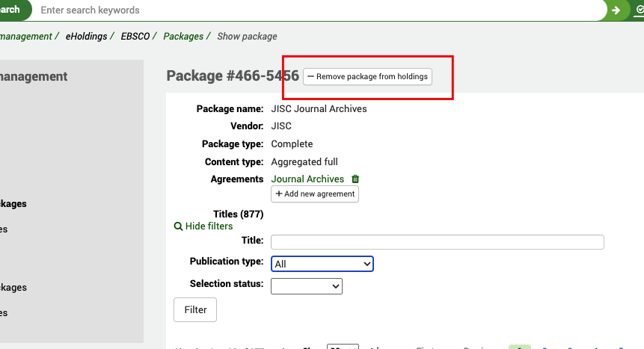Image resolution: width=644 pixels, height=349 pixels.
Task: Navigate to management breadcrumb link
Action: coord(25,36)
